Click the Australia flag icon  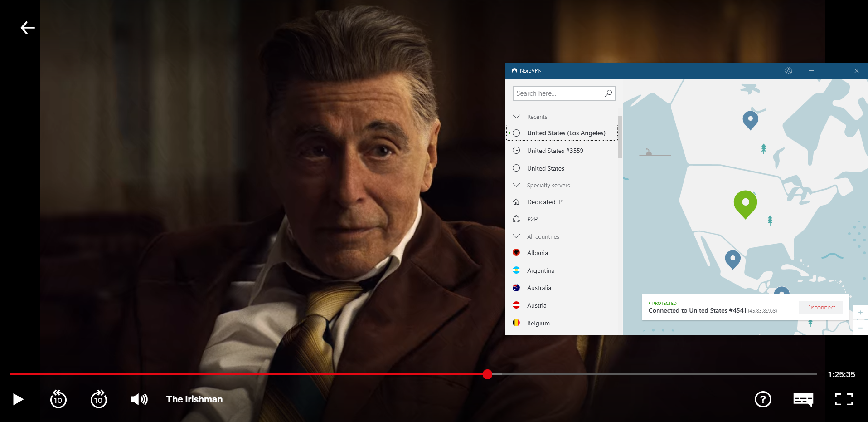point(516,288)
